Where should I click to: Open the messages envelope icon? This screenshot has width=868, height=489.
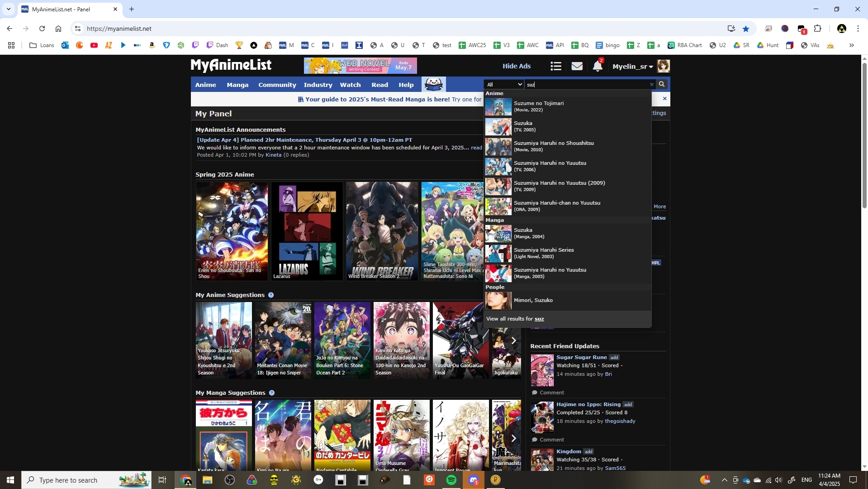click(x=577, y=66)
